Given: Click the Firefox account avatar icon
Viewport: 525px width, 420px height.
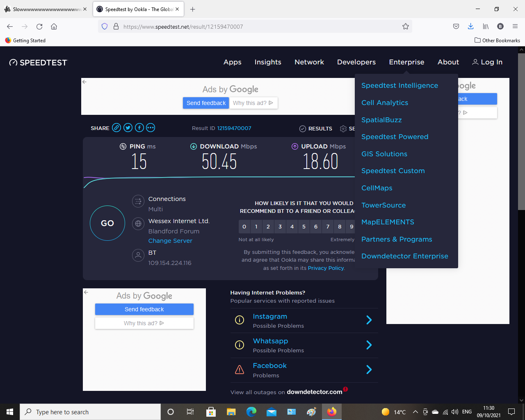Looking at the screenshot, I should click(500, 27).
